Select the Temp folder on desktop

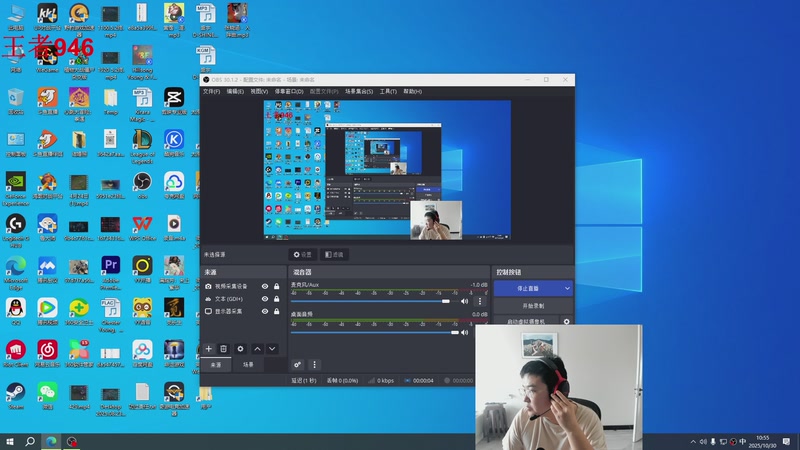(111, 101)
